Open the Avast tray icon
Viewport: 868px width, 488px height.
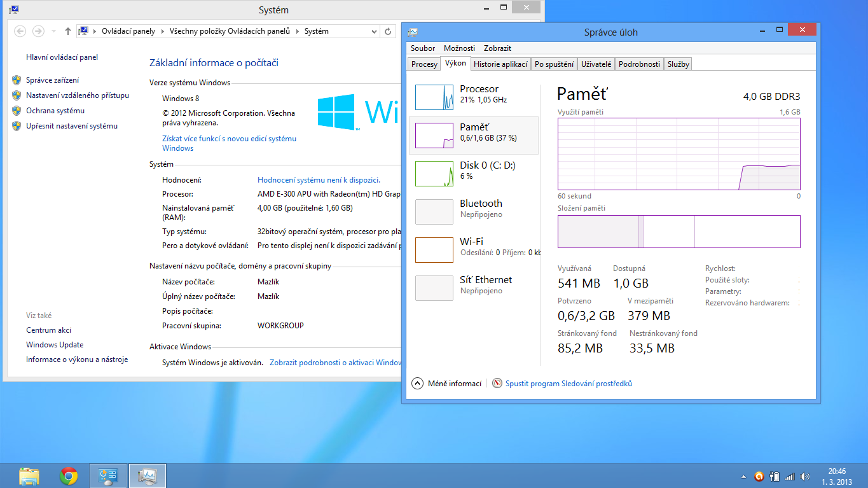759,476
